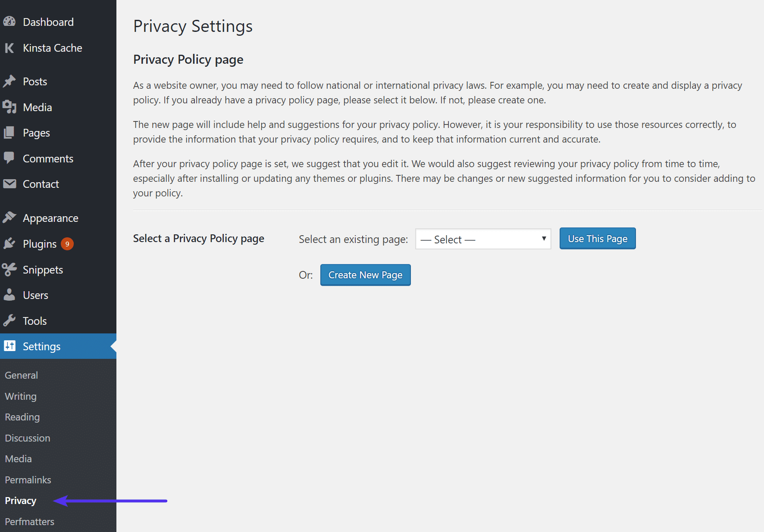The width and height of the screenshot is (764, 532).
Task: Click the Use This Page button
Action: tap(597, 238)
